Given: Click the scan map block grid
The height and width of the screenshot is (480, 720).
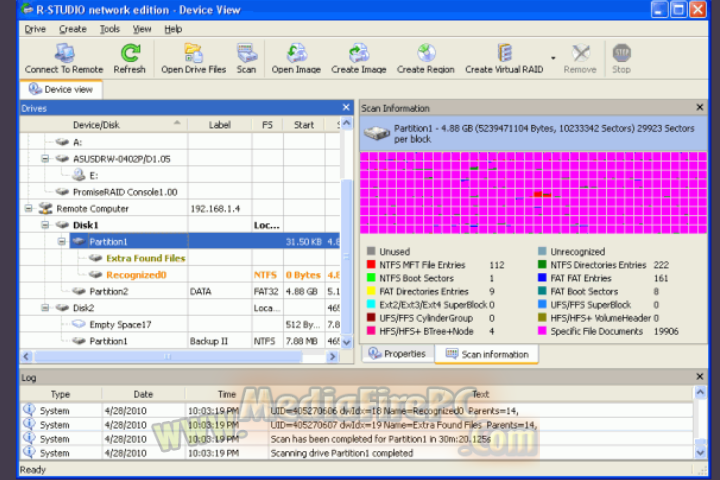Looking at the screenshot, I should click(x=534, y=193).
